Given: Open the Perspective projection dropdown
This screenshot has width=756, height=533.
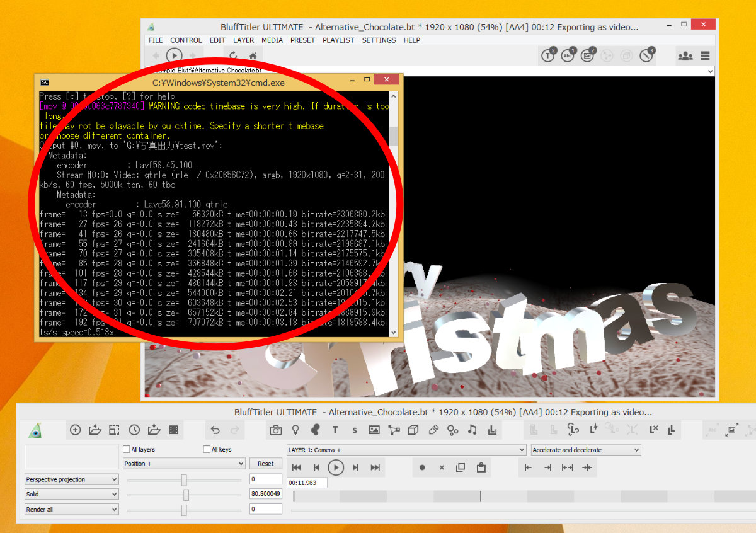Looking at the screenshot, I should pyautogui.click(x=71, y=479).
